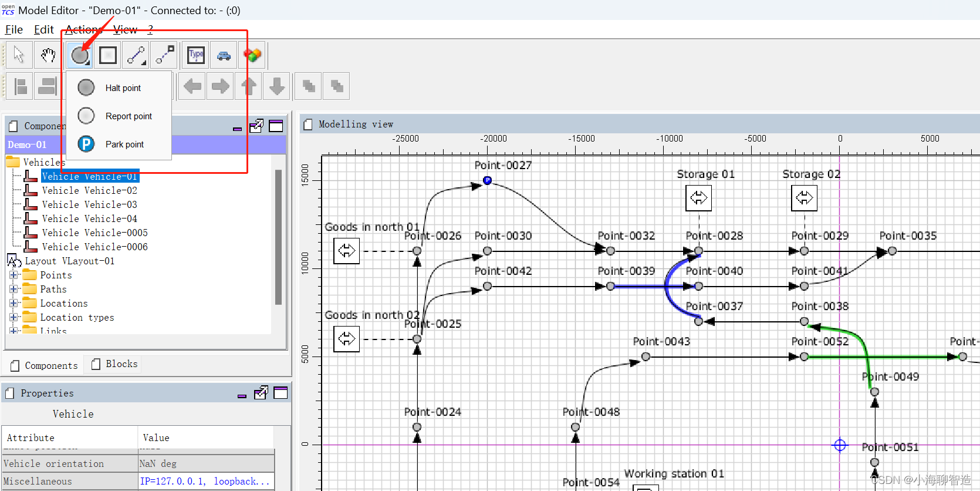
Task: Send selection to back
Action: click(x=336, y=86)
